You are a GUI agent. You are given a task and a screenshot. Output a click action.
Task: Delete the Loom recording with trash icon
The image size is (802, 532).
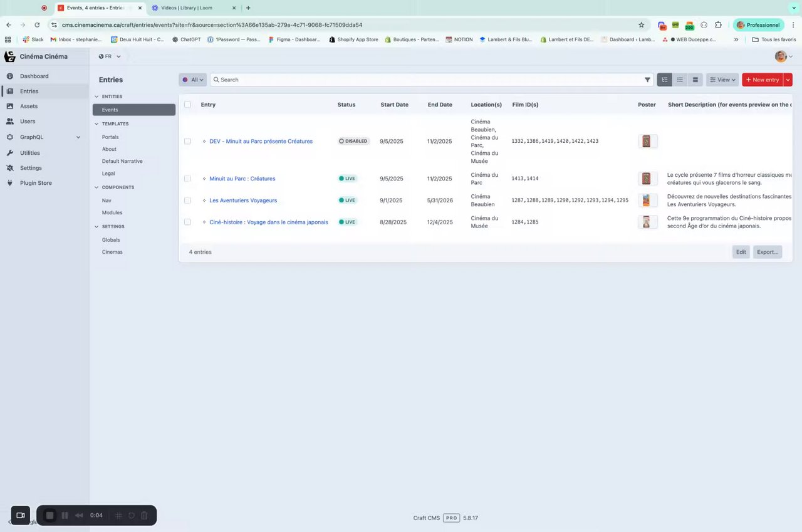[144, 515]
